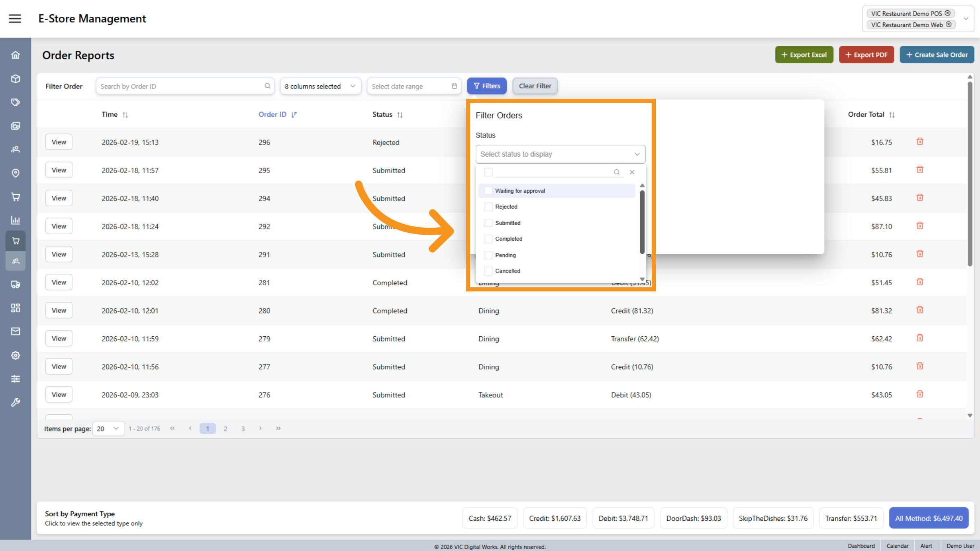Open the Tags section icon
The height and width of the screenshot is (551, 980).
coord(16,102)
